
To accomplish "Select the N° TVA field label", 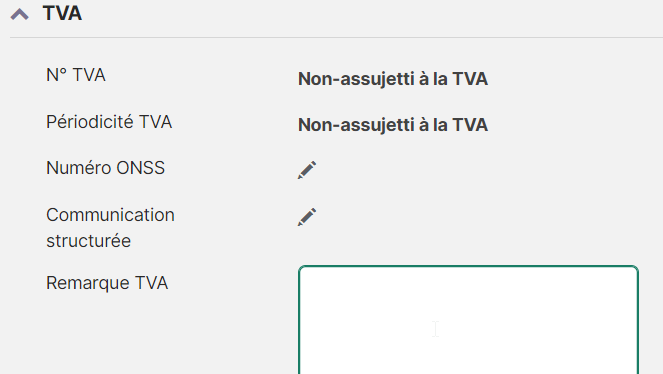I will pyautogui.click(x=76, y=75).
